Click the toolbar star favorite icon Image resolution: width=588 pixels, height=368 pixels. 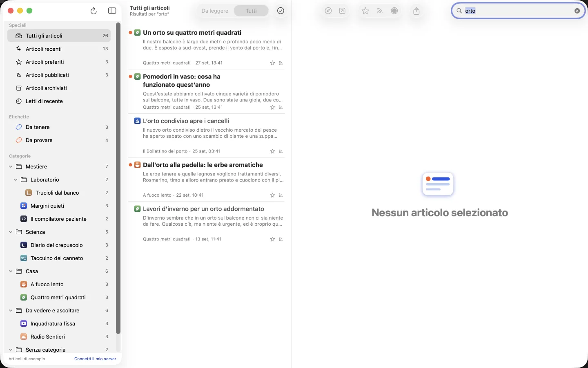point(365,11)
